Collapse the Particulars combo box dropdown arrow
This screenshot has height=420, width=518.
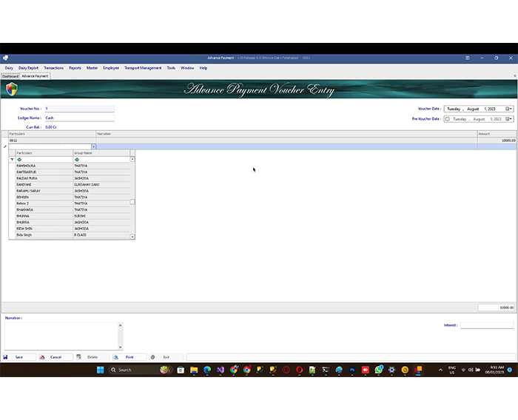[x=93, y=146]
